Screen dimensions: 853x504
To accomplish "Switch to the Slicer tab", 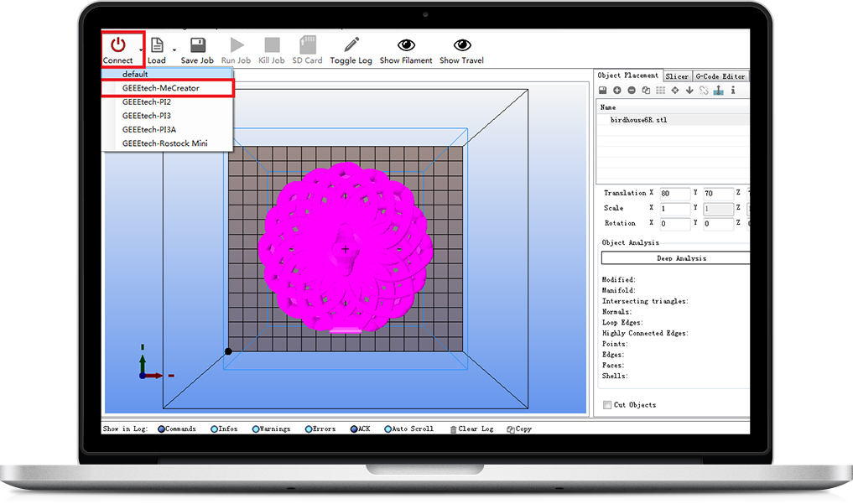I will (x=677, y=76).
